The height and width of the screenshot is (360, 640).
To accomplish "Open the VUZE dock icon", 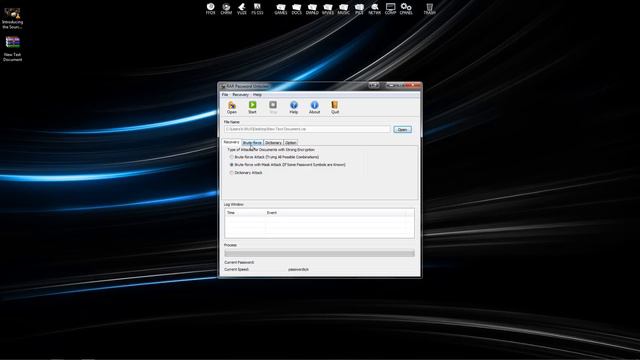I will click(242, 9).
